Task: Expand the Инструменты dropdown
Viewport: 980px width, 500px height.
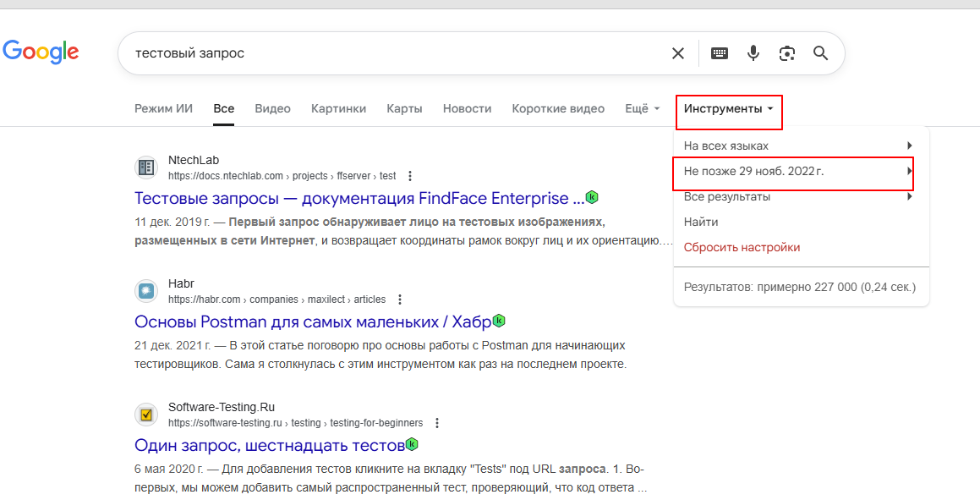Action: click(729, 109)
